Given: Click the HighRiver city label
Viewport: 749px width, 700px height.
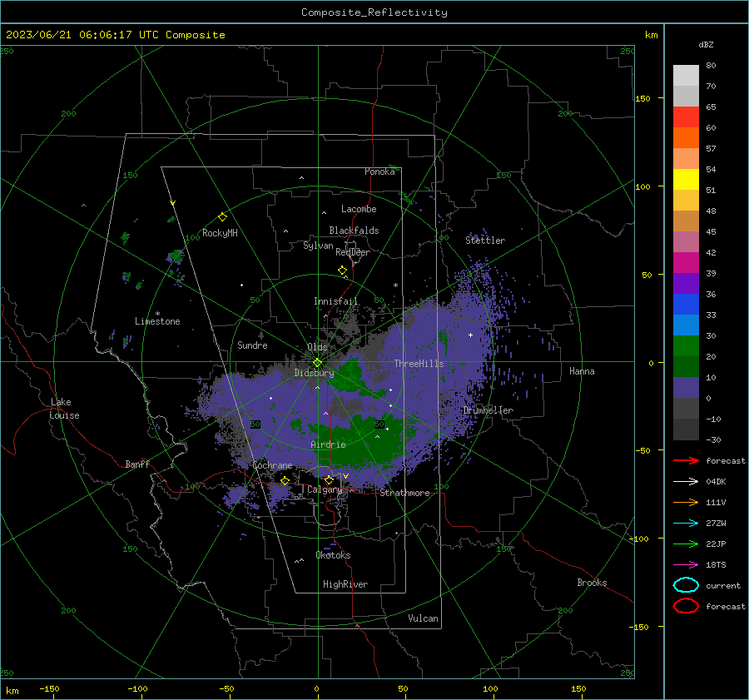Looking at the screenshot, I should (345, 584).
